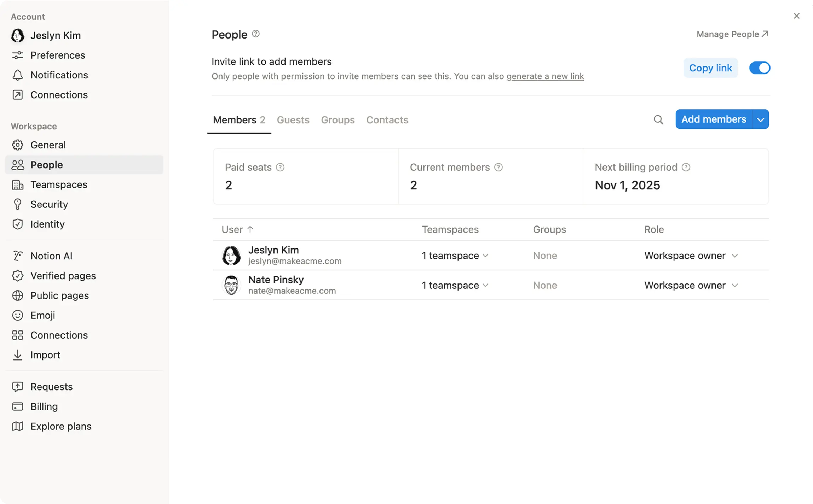Open Public pages settings
This screenshot has width=813, height=504.
coord(59,295)
